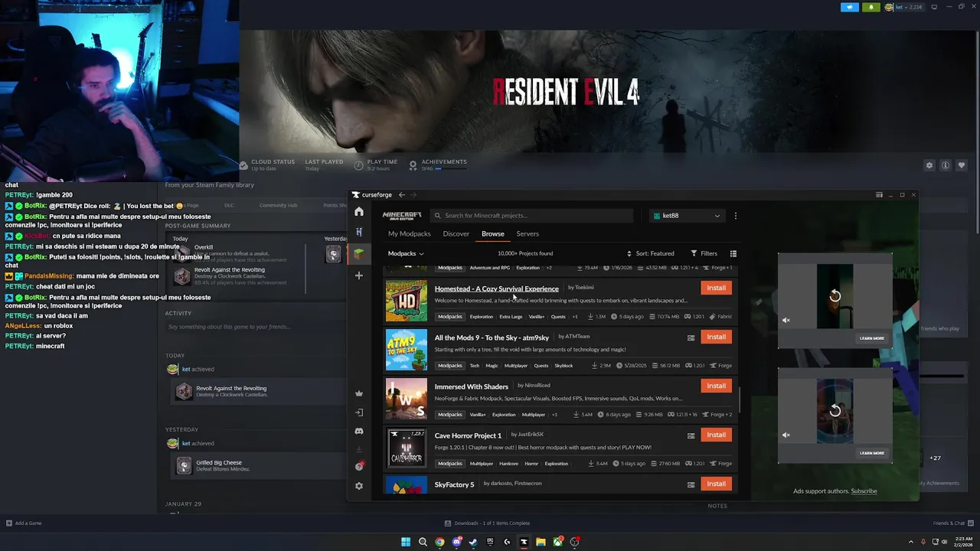Click modpack options icon for SkyFactory 5
This screenshot has width=980, height=551.
(691, 484)
